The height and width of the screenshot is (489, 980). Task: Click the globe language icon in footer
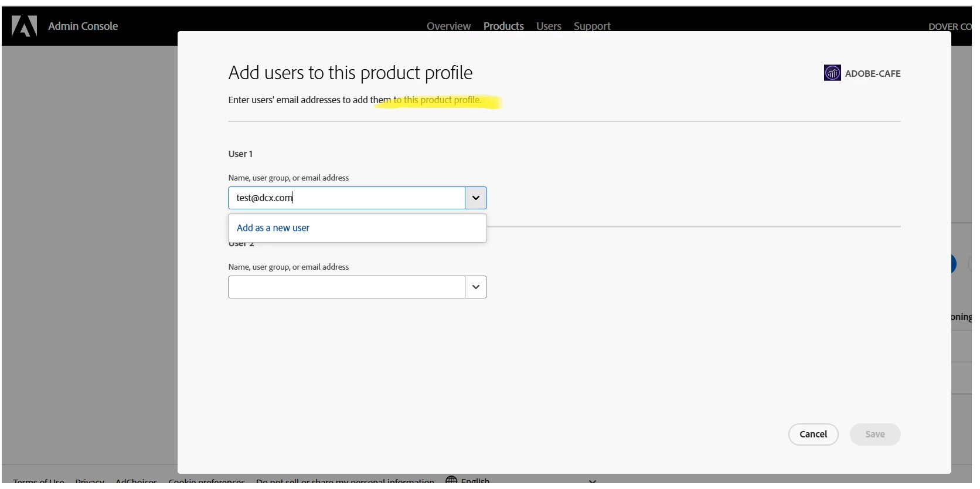click(451, 480)
